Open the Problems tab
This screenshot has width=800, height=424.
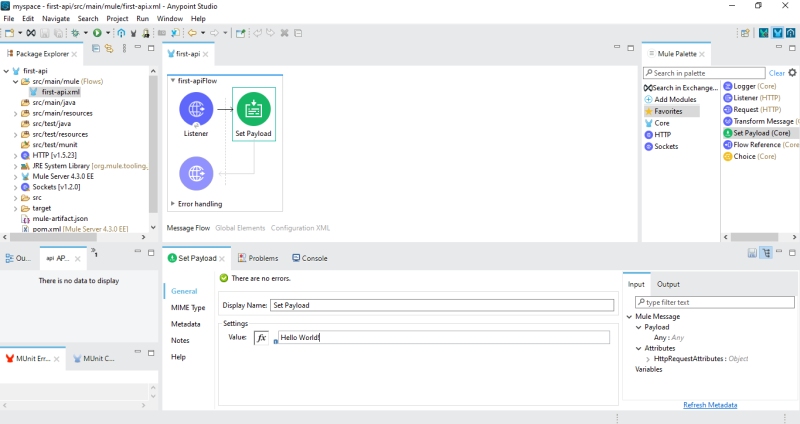[258, 258]
